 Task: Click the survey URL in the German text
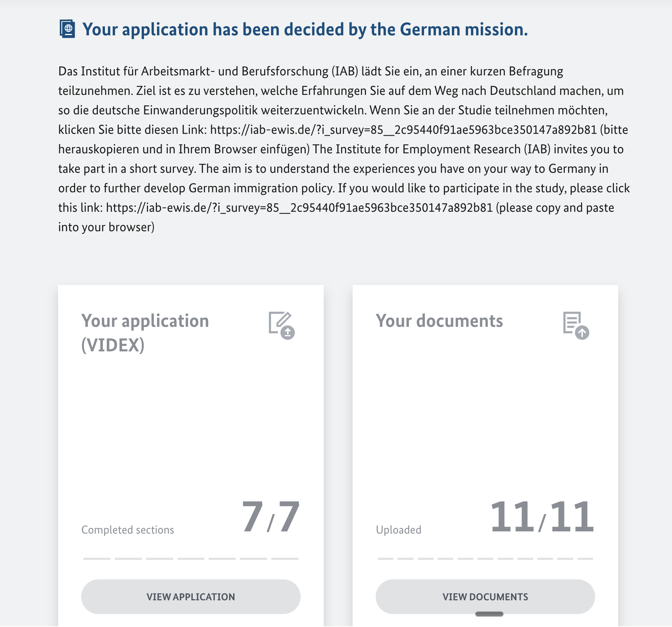tap(403, 130)
